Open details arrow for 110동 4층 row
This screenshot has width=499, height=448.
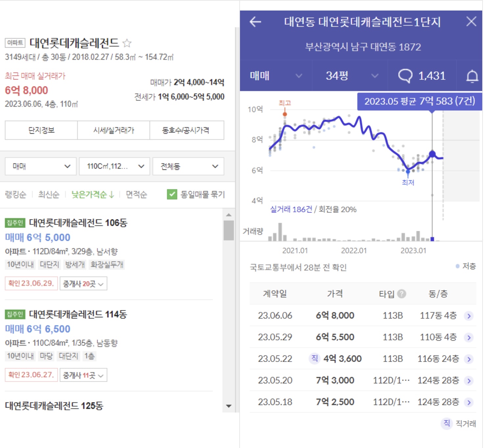tap(469, 338)
